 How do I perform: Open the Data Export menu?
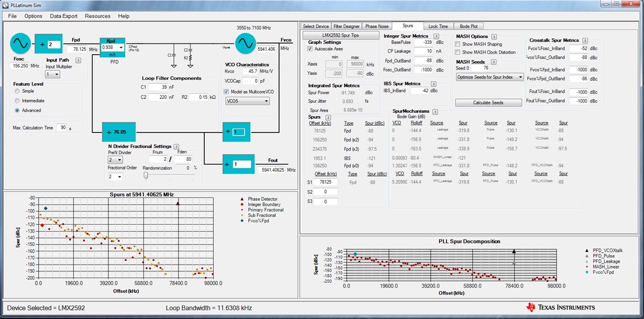click(64, 16)
